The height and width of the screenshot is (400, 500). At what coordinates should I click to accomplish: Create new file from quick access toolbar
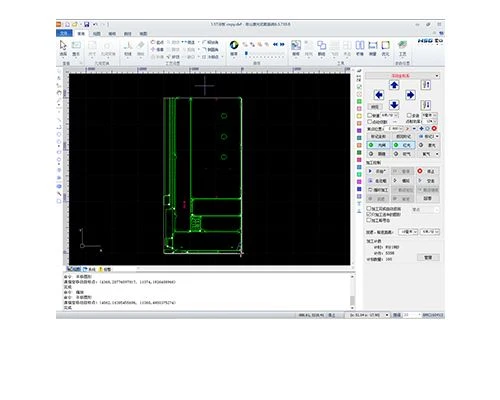click(x=67, y=24)
